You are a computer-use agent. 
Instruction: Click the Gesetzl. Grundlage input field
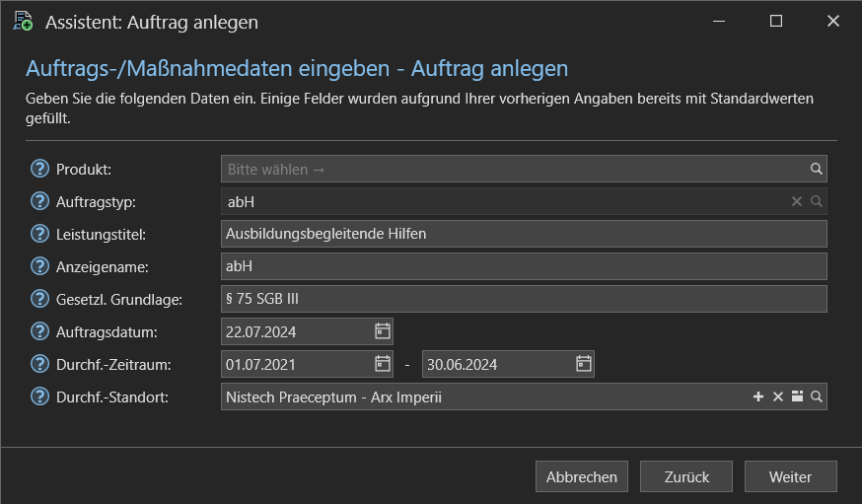pyautogui.click(x=524, y=299)
